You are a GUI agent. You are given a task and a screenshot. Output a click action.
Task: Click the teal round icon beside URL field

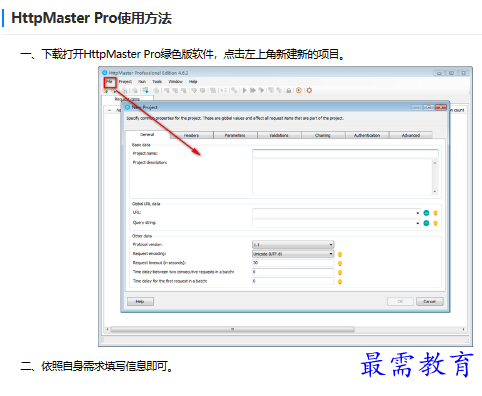[x=426, y=213]
